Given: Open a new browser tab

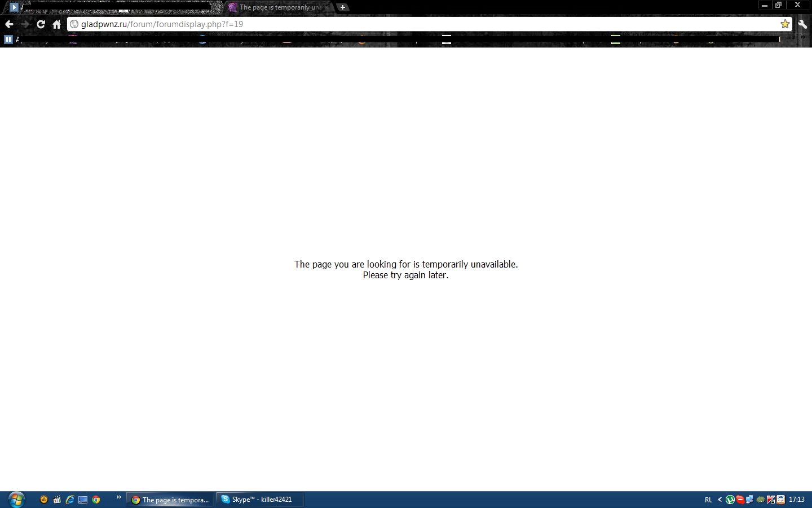Looking at the screenshot, I should coord(343,7).
